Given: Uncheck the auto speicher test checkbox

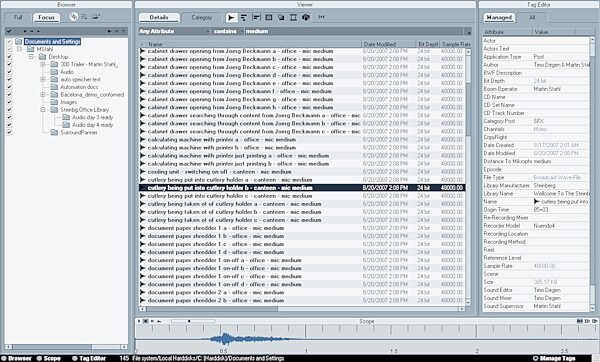Looking at the screenshot, I should tap(9, 79).
